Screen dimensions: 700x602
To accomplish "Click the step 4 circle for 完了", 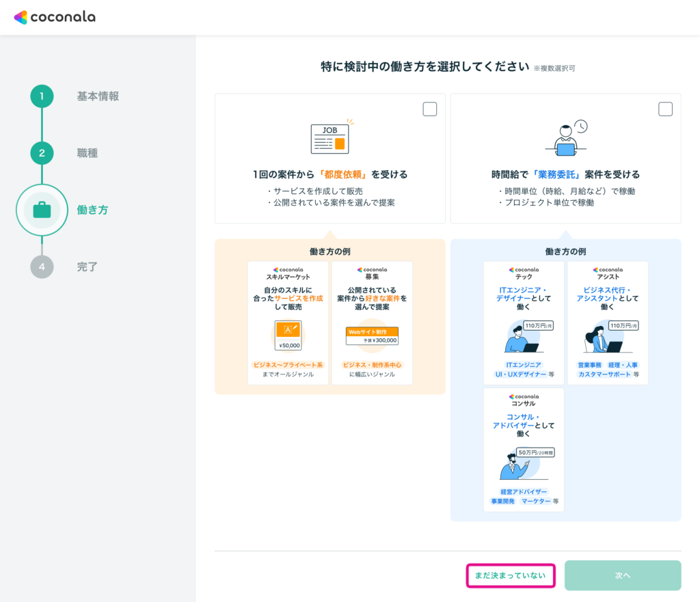I will pos(42,266).
